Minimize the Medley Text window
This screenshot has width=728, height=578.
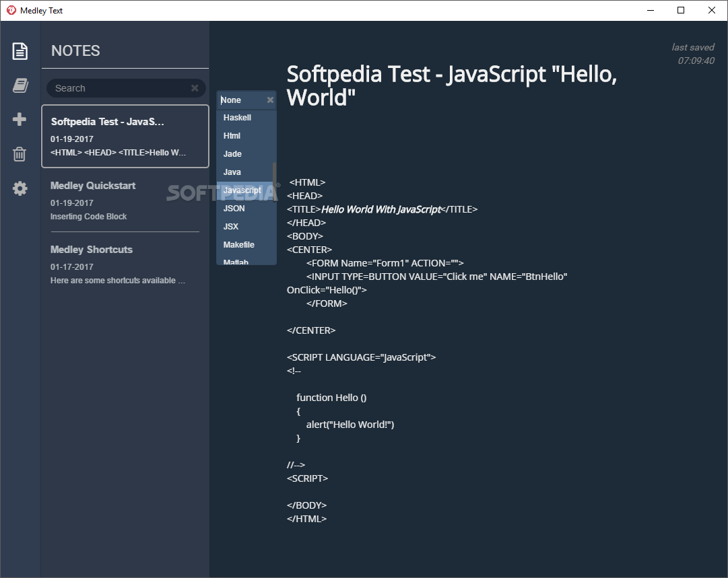tap(651, 10)
